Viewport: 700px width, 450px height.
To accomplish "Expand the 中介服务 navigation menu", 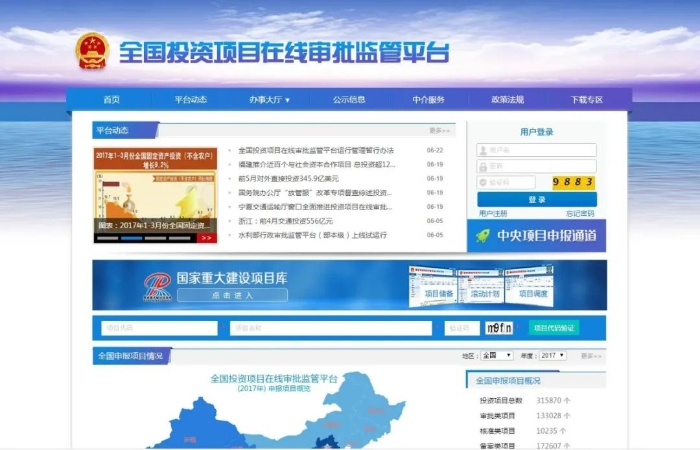I will 430,100.
